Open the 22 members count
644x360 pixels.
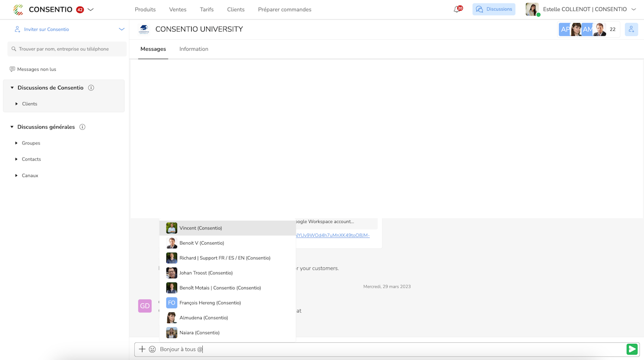(x=613, y=29)
